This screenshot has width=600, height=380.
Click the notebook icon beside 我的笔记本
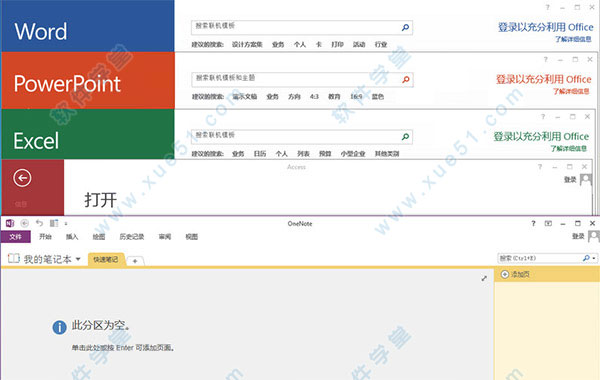[x=14, y=259]
